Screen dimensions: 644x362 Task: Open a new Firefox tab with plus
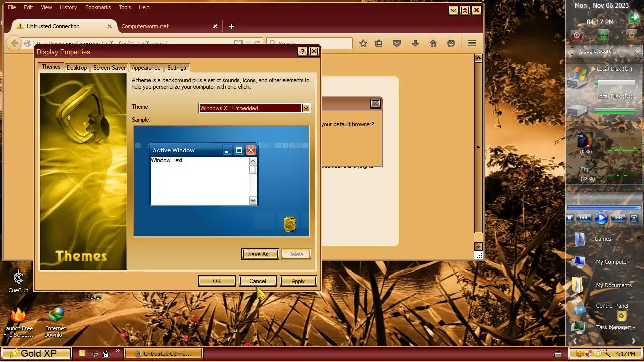[x=231, y=26]
